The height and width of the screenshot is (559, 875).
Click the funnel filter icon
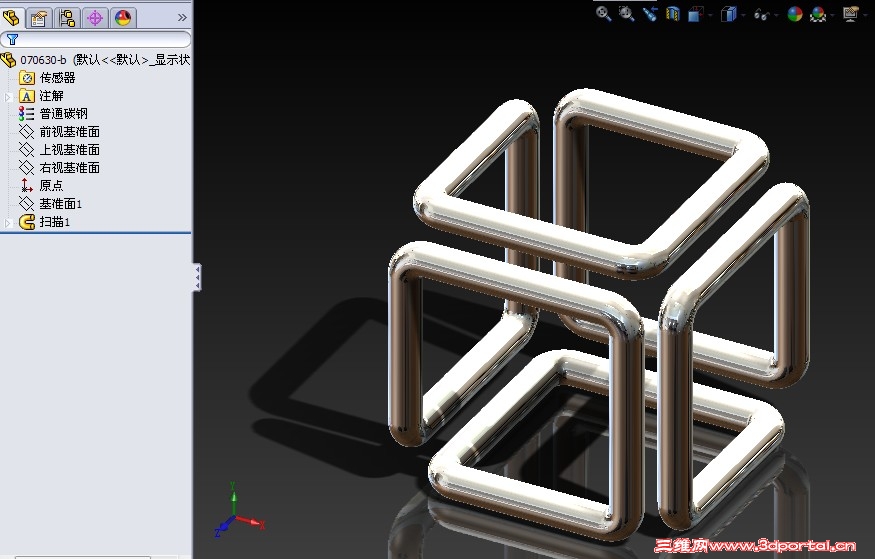12,39
